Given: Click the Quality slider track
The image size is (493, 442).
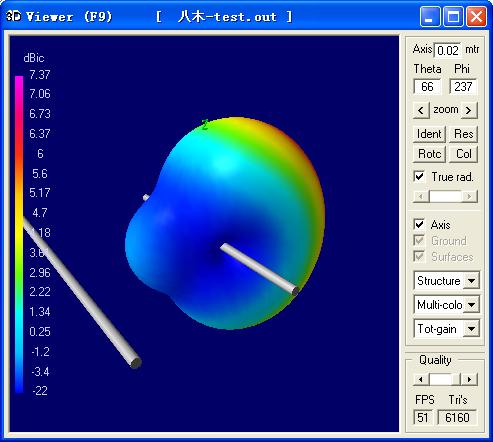Looking at the screenshot, I should [x=445, y=379].
